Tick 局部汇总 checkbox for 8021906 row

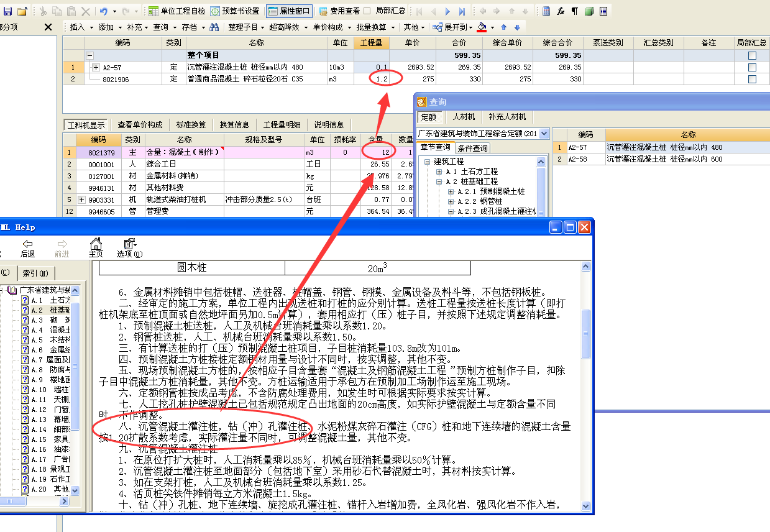click(x=753, y=79)
